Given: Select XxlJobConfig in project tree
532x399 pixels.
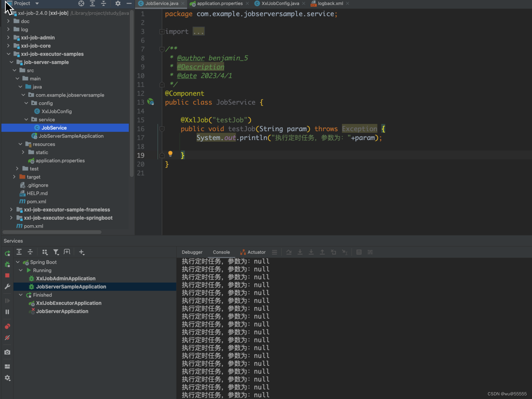Looking at the screenshot, I should point(56,111).
